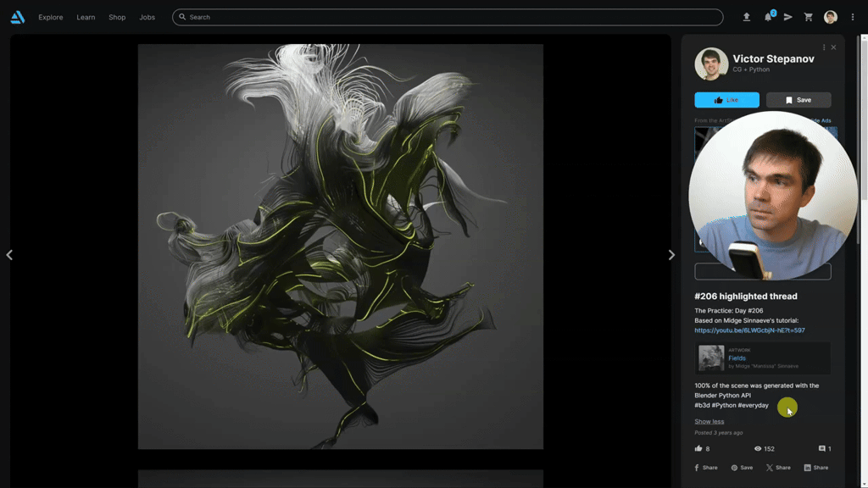Open the Fields artwork link
Viewport: 868px width, 488px height.
tap(736, 358)
